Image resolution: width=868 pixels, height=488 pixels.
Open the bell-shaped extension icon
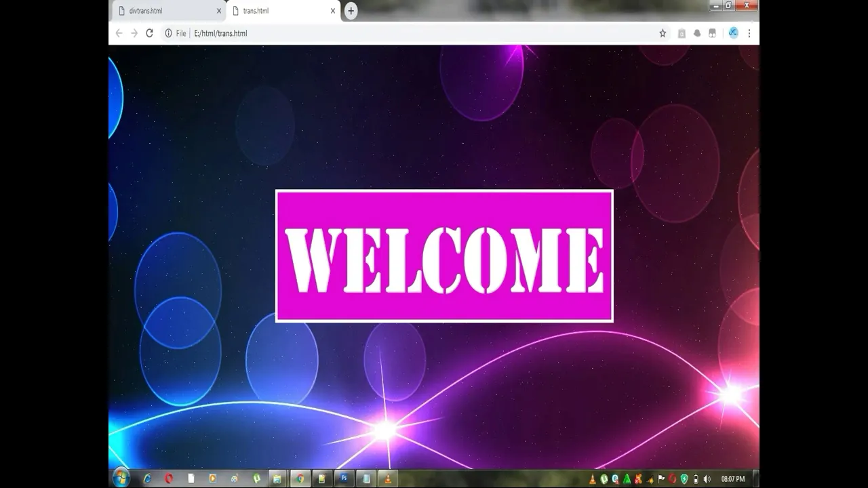tap(697, 33)
